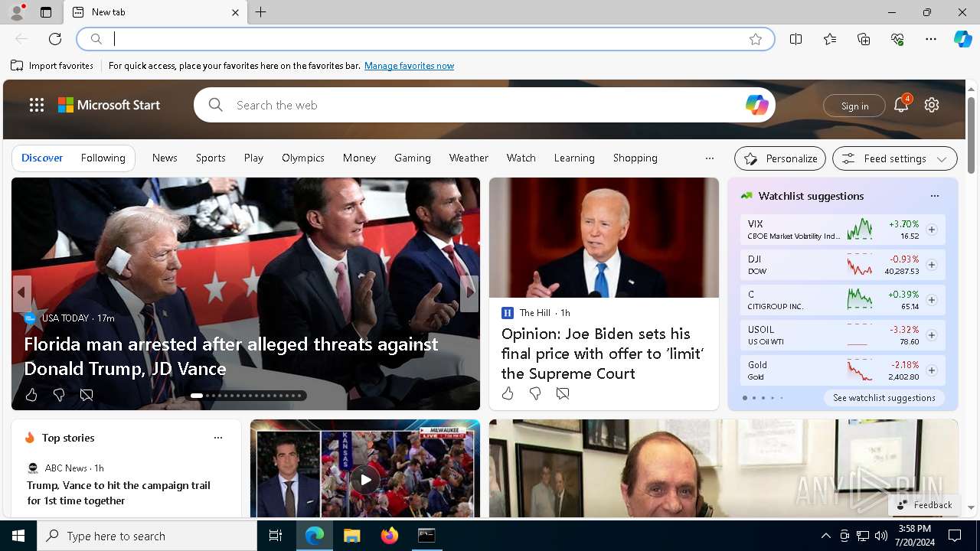Screen dimensions: 980x551
Task: Click the taskbar search box
Action: click(x=147, y=536)
